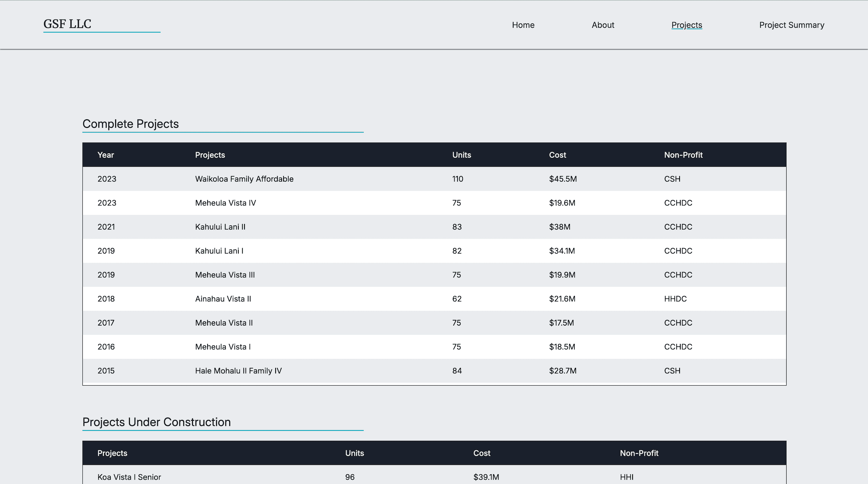The height and width of the screenshot is (484, 868).
Task: Open the Home navigation link
Action: 523,25
